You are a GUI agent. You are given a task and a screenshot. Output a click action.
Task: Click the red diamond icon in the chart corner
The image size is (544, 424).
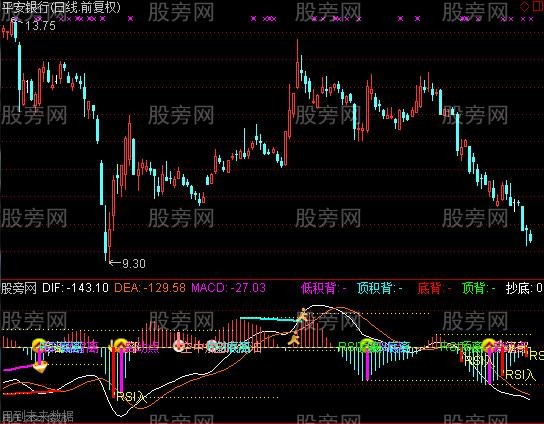point(524,6)
